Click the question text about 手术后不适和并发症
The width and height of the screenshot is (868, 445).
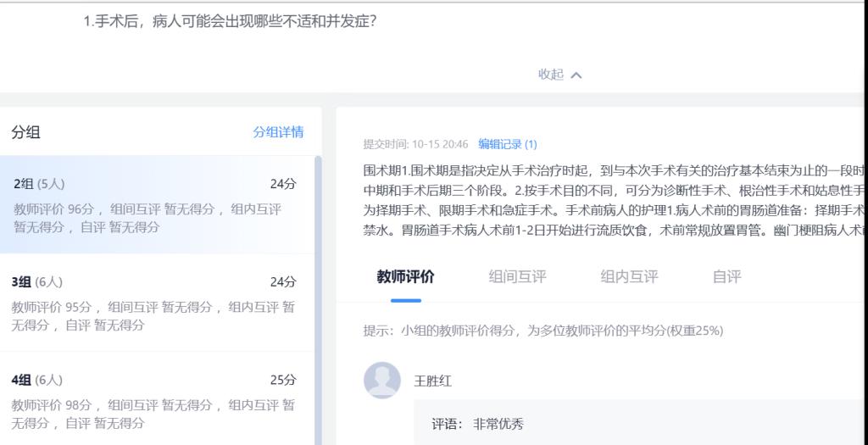230,21
